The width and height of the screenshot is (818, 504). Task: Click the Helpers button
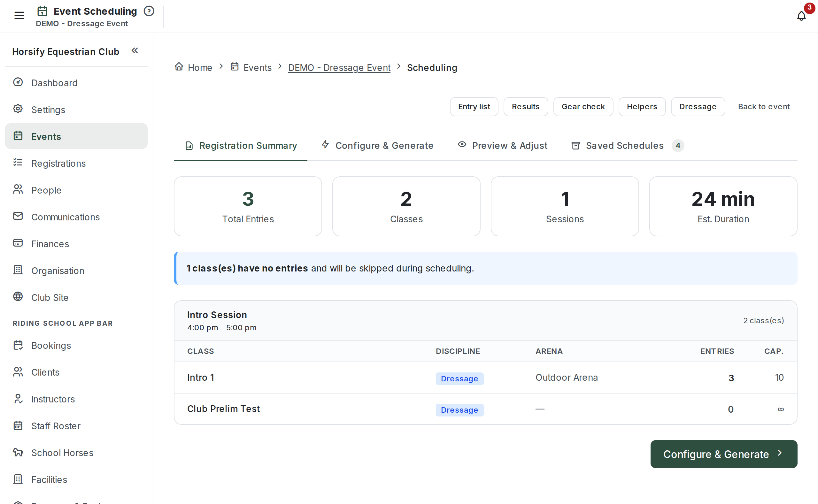pos(642,107)
